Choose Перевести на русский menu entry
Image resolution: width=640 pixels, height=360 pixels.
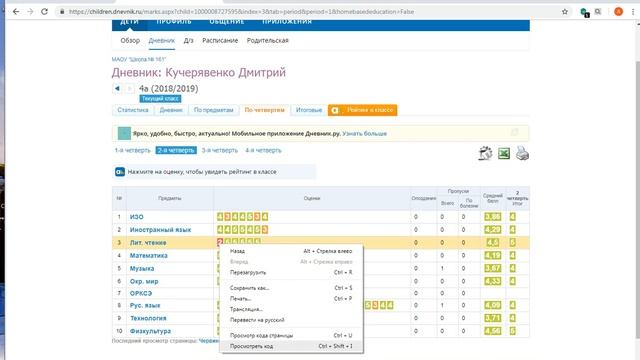click(x=291, y=320)
